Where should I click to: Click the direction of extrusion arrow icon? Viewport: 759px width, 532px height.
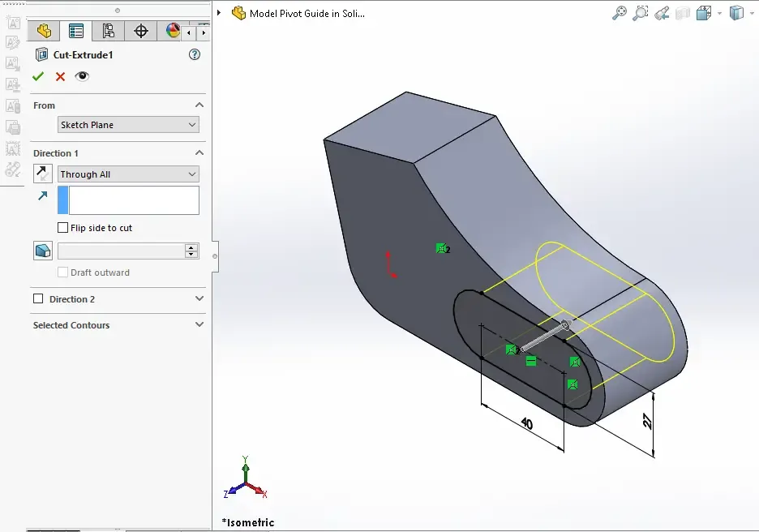(x=43, y=195)
